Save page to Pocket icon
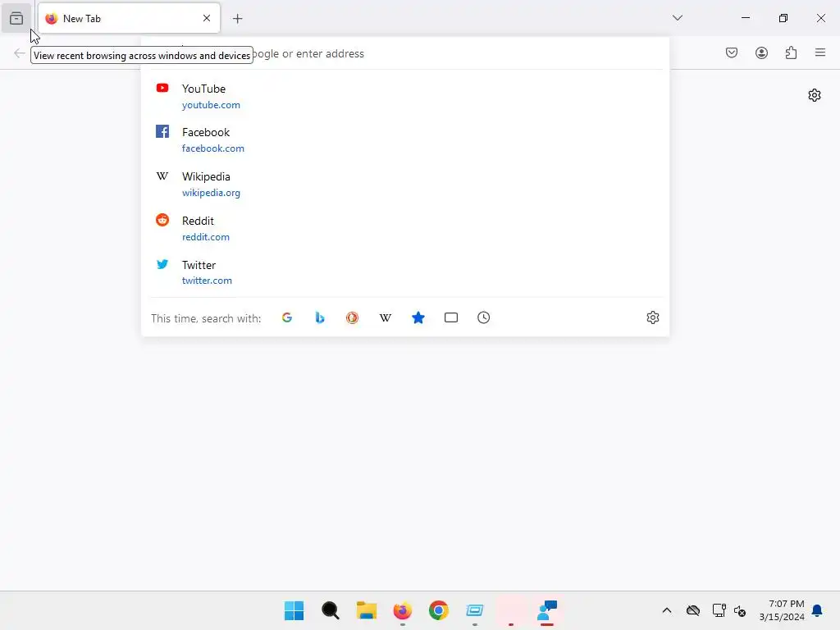The height and width of the screenshot is (630, 840). (732, 52)
